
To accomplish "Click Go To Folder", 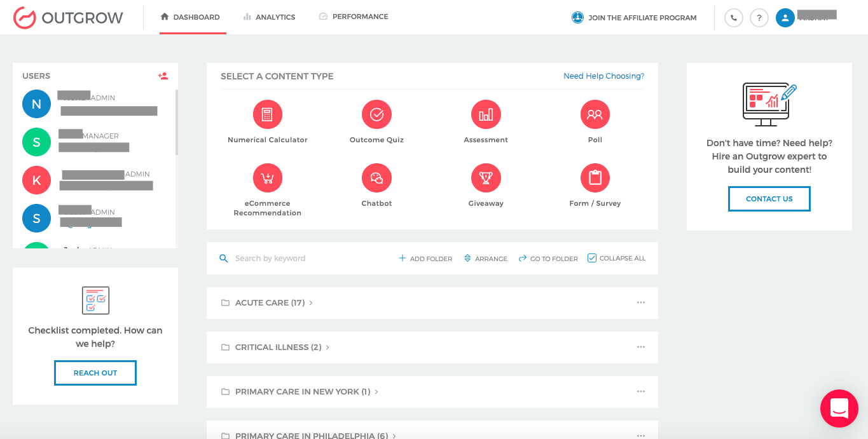I will pyautogui.click(x=548, y=259).
